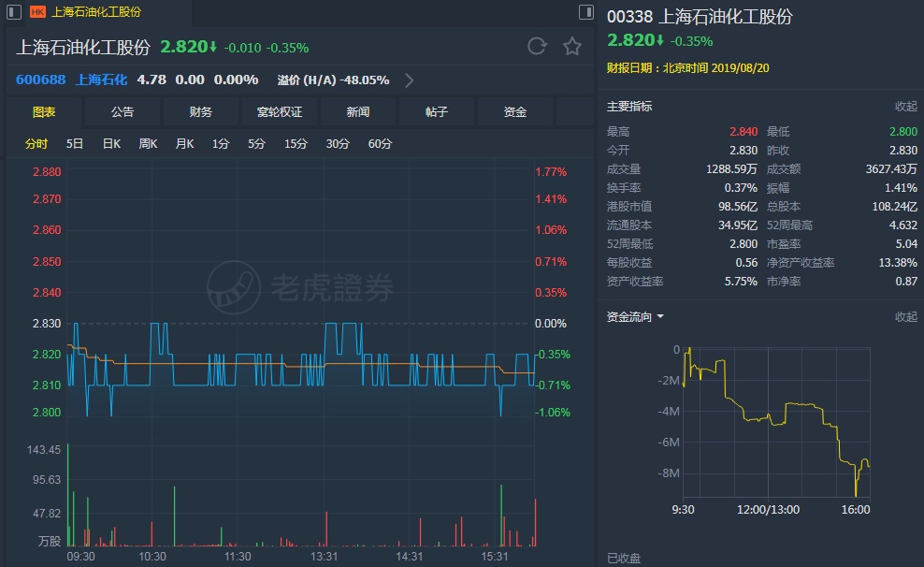Click the 上海石油化工股份 title tab at top

96,12
